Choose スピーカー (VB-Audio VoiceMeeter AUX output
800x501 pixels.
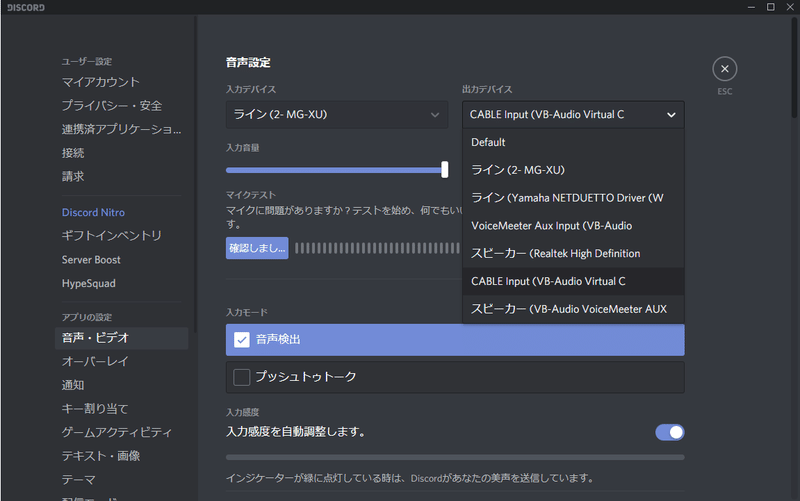pos(573,309)
